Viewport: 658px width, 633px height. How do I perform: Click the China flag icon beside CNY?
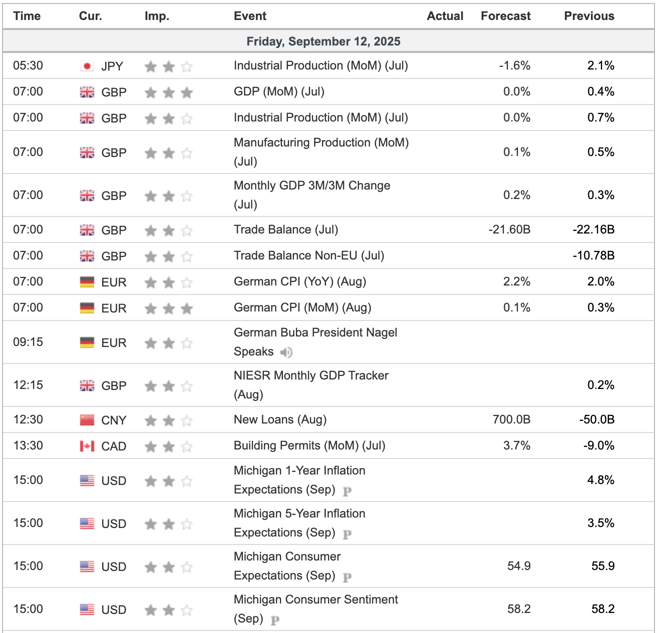pyautogui.click(x=87, y=420)
